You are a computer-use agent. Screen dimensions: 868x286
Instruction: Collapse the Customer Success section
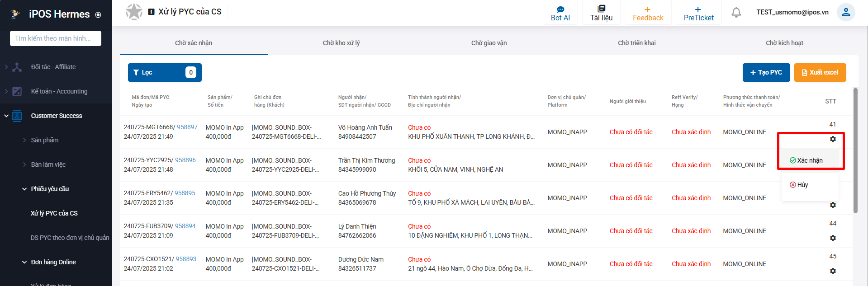[6, 116]
